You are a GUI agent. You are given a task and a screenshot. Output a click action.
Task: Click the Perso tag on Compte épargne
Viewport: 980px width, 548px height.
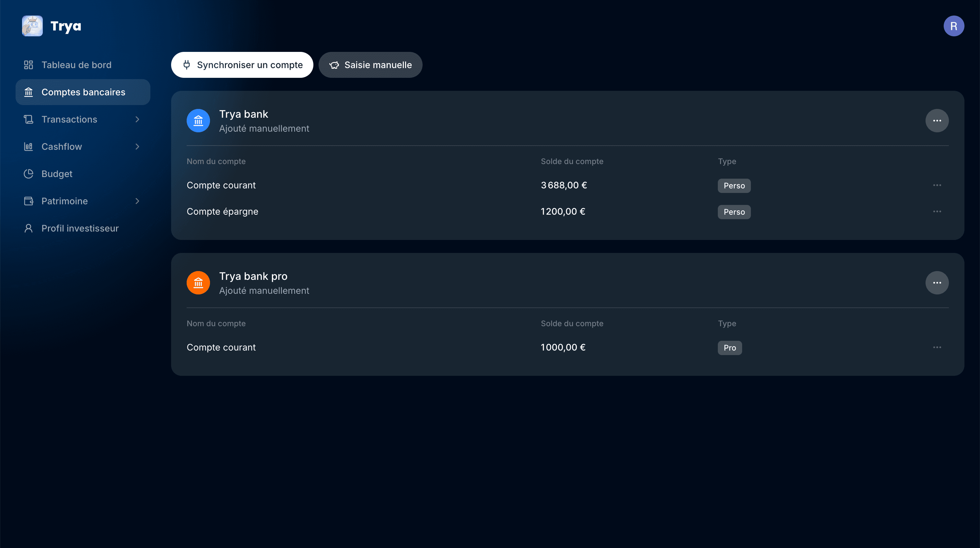pos(734,212)
